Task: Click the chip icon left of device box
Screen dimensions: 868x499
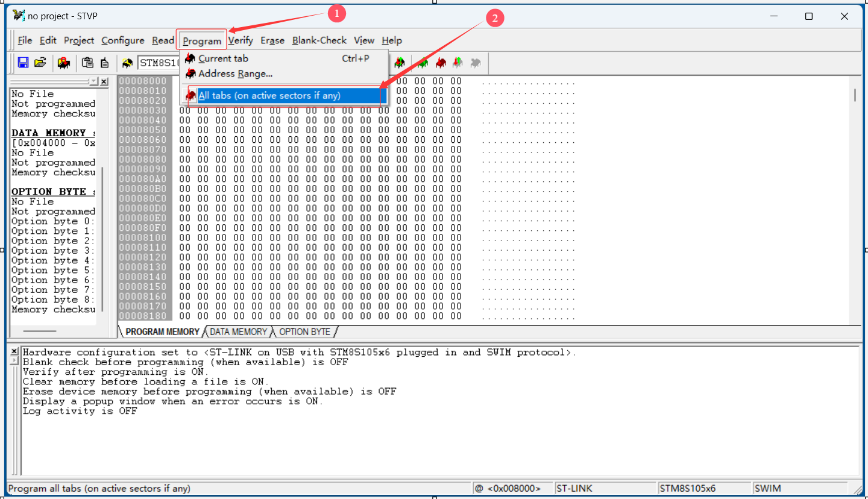Action: pos(127,63)
